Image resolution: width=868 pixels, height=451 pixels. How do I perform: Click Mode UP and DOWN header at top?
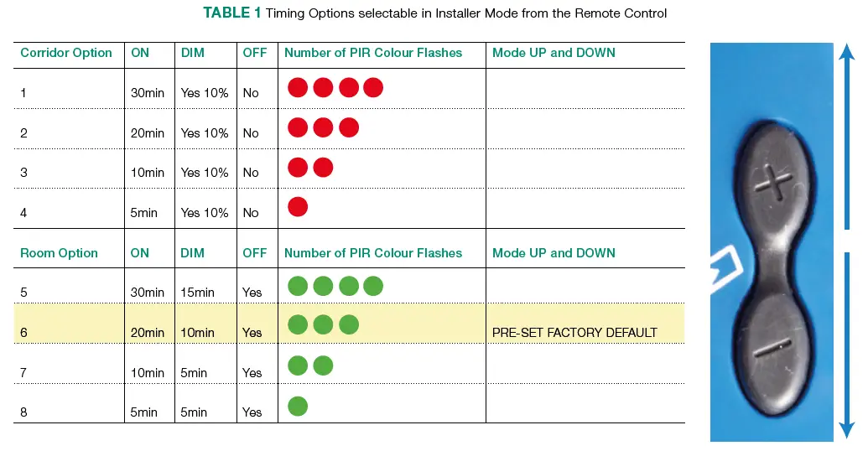click(x=554, y=53)
